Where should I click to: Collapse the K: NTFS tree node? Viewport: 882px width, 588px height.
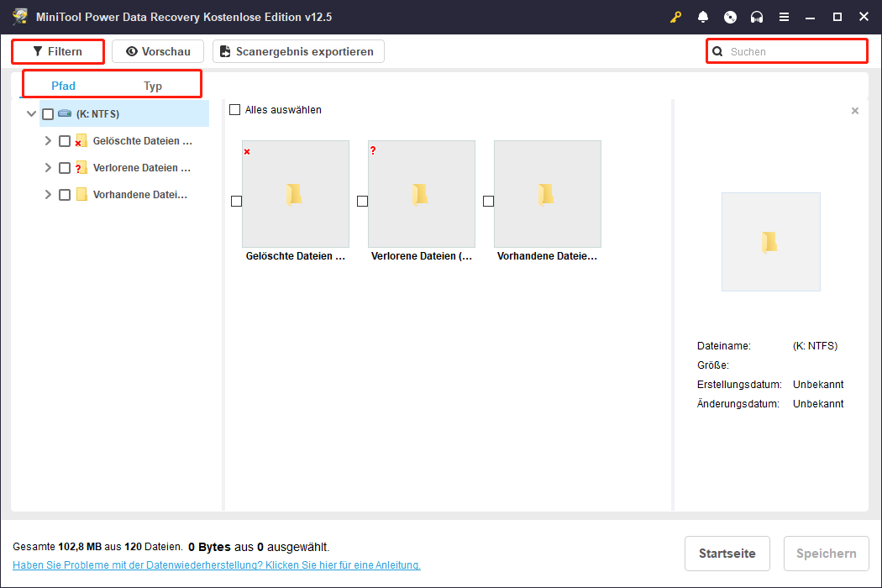point(32,113)
